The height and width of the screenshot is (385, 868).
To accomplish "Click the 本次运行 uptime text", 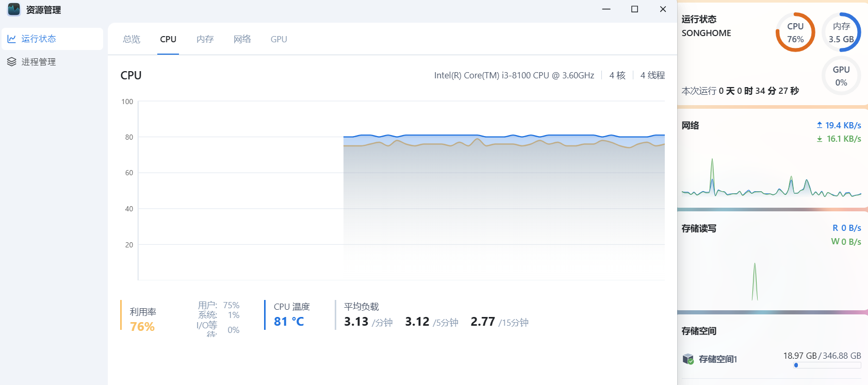I will click(740, 91).
